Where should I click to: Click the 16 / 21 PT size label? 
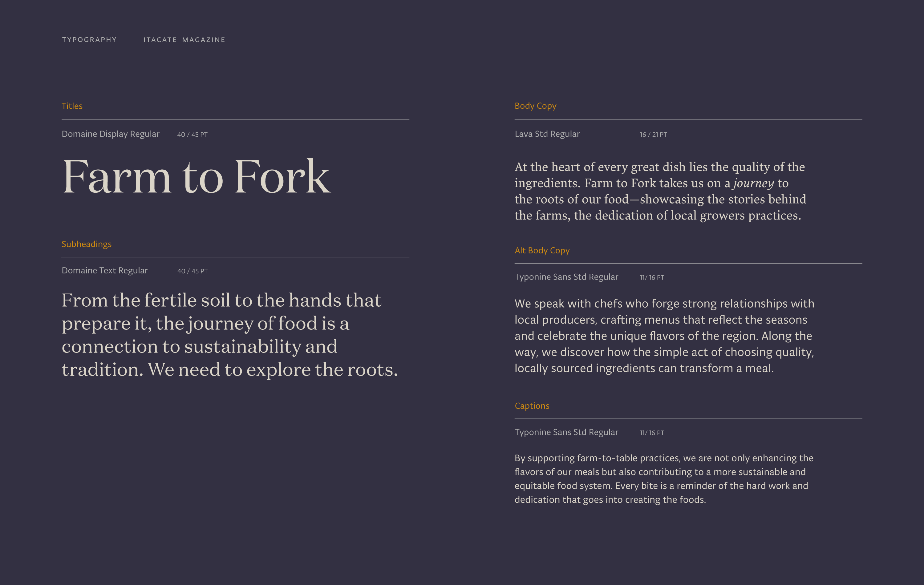(x=653, y=135)
